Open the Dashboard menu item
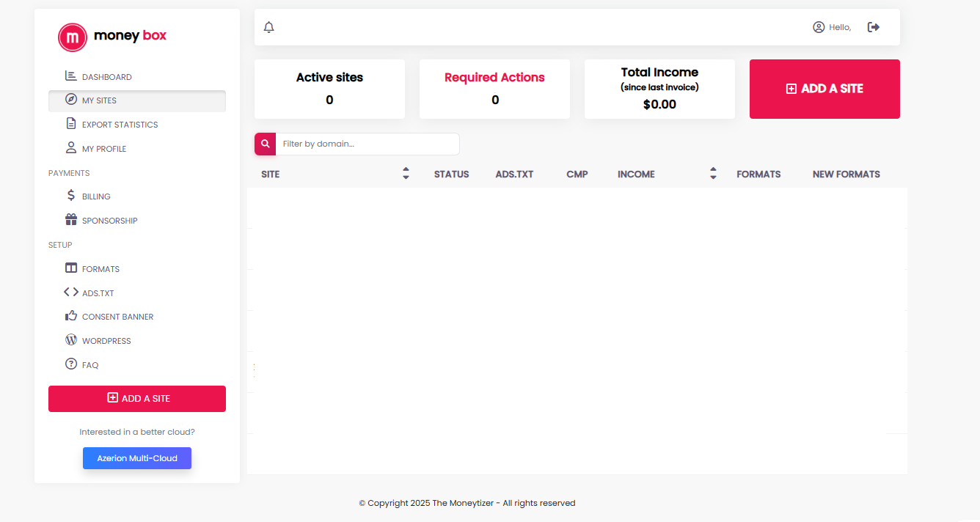This screenshot has height=522, width=980. (x=106, y=77)
